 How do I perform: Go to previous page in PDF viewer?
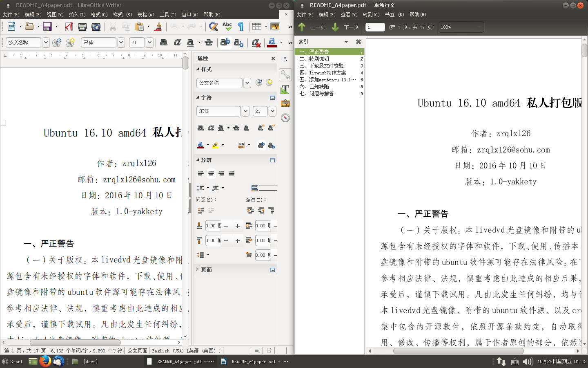click(312, 27)
